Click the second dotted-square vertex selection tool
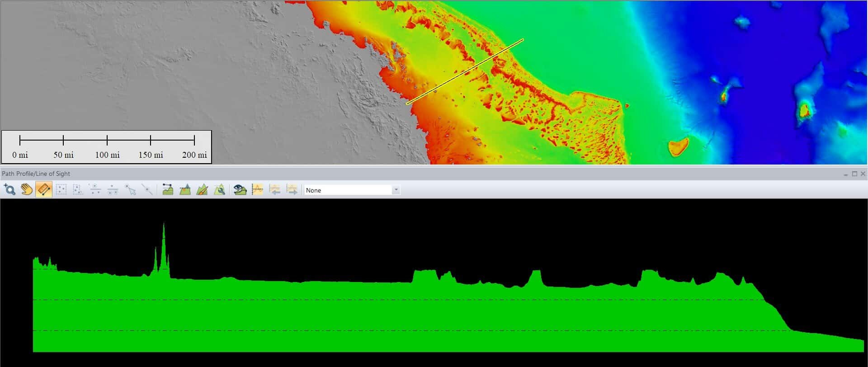Viewport: 868px width, 367px height. [78, 190]
